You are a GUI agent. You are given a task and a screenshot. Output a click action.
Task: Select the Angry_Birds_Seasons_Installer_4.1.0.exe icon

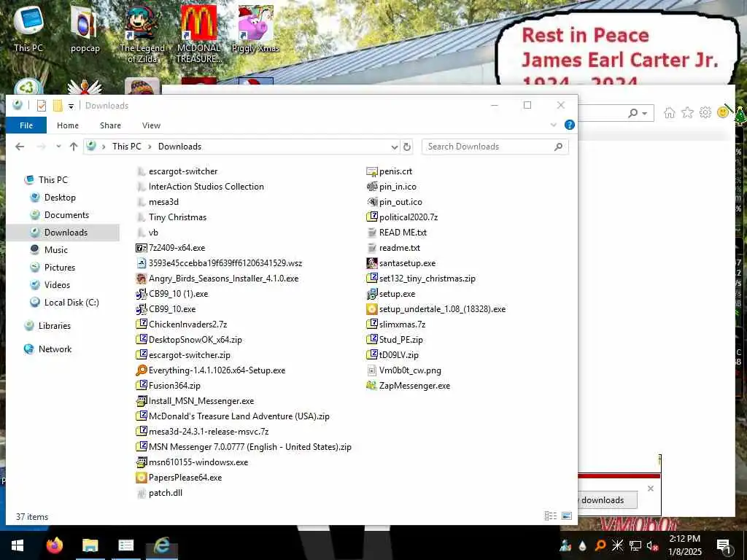142,279
